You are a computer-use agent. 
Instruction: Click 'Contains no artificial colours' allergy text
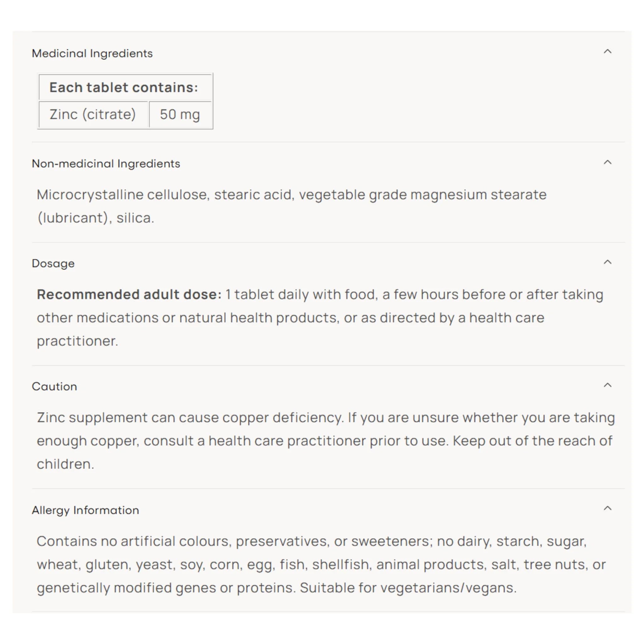click(x=133, y=541)
